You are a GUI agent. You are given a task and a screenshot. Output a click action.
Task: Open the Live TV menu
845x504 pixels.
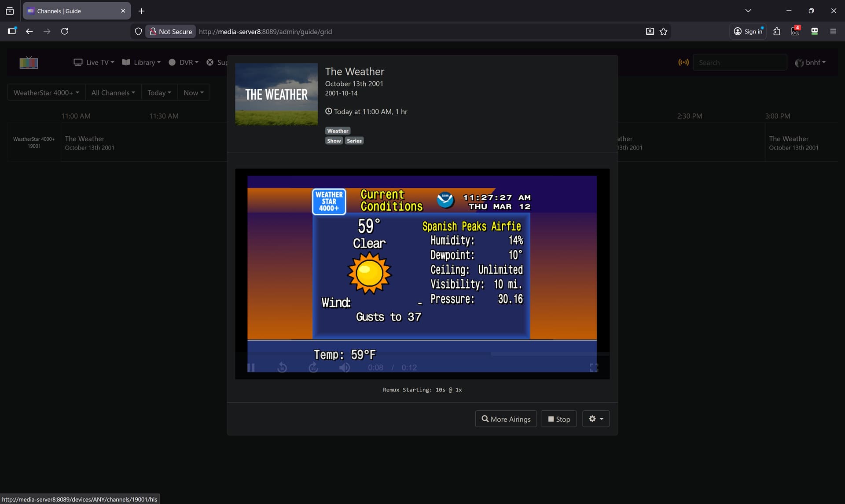pos(94,62)
